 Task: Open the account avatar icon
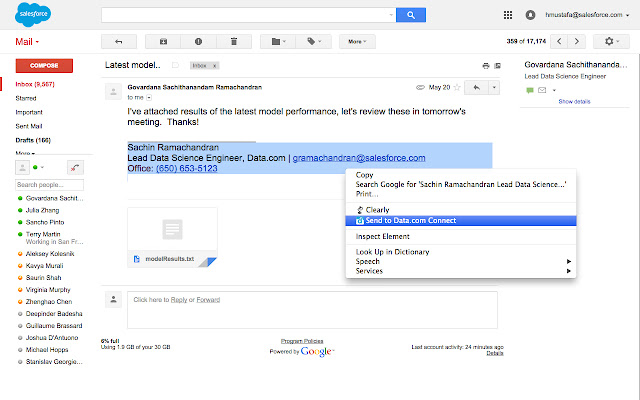click(x=530, y=15)
